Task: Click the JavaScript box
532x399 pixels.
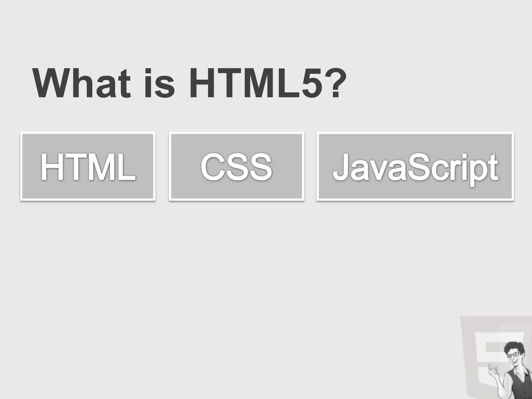Action: tap(415, 166)
